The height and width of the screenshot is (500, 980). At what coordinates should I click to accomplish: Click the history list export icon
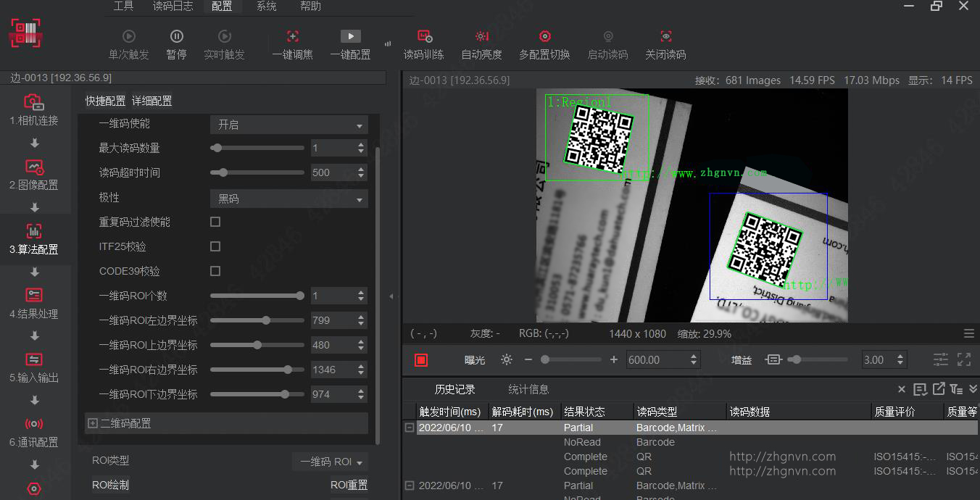click(921, 389)
